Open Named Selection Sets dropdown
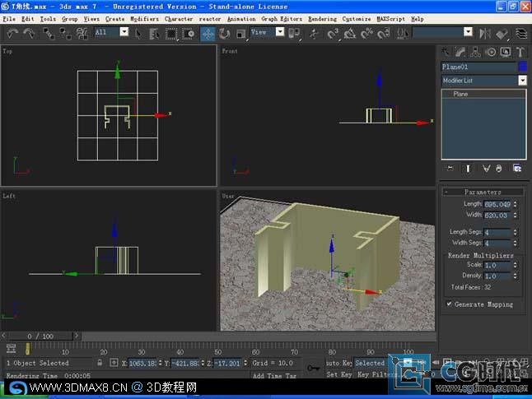Viewport: 532px width, 399px height. [469, 32]
